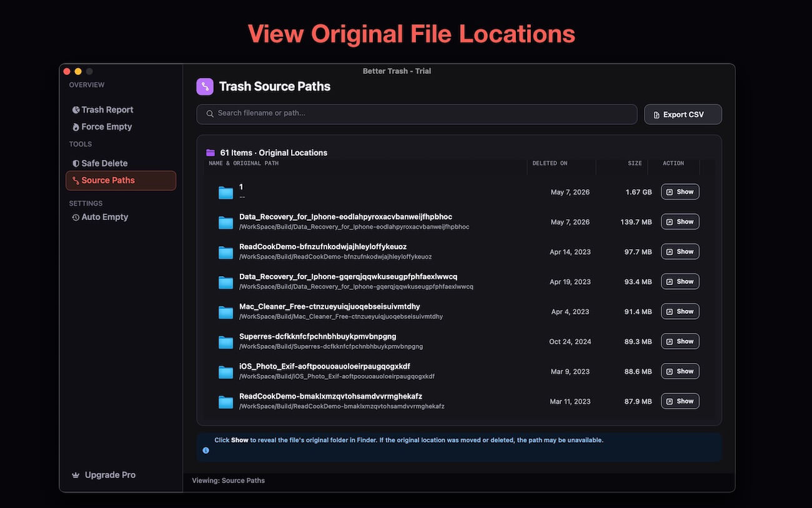Click the date Apr 14, 2023
Screen dimensions: 812x508
[570, 252]
